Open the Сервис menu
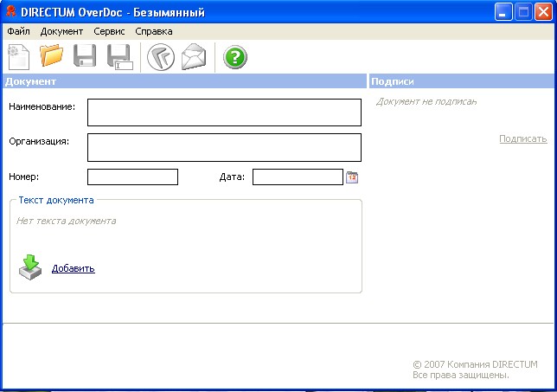 [109, 31]
